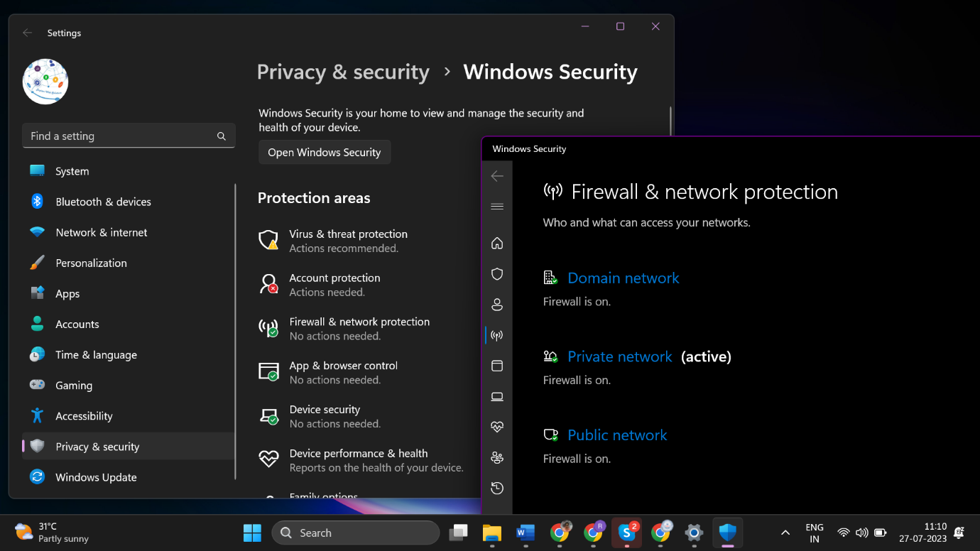Open Home in Windows Security sidebar
Image resolution: width=980 pixels, height=551 pixels.
[497, 244]
